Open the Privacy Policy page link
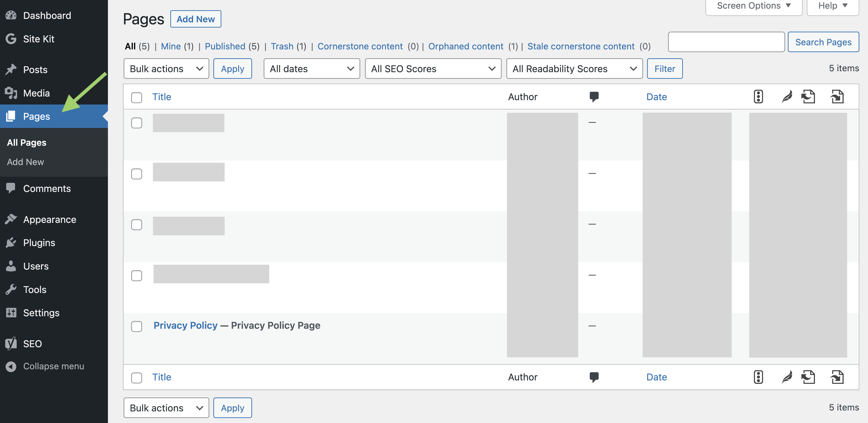The image size is (868, 423). [185, 325]
